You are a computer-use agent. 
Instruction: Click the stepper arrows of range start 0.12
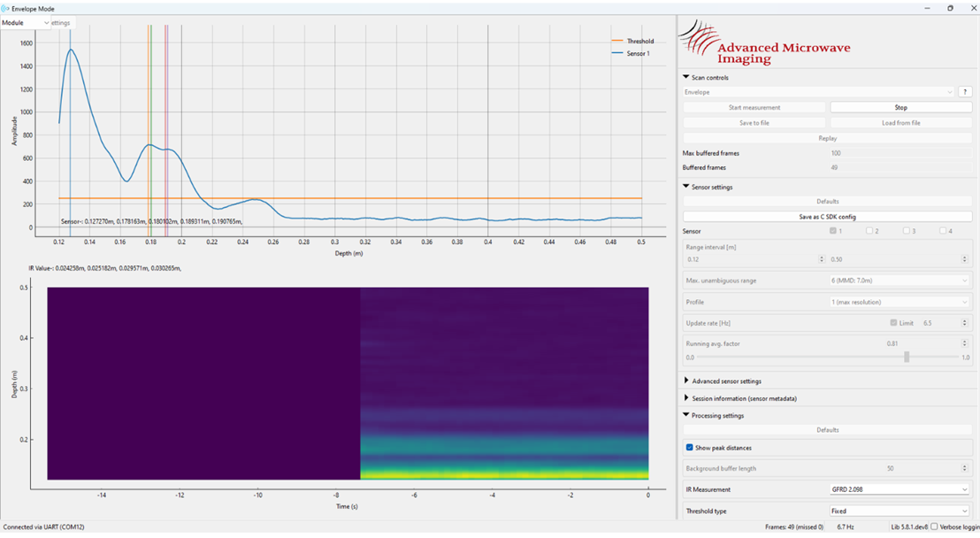point(822,259)
